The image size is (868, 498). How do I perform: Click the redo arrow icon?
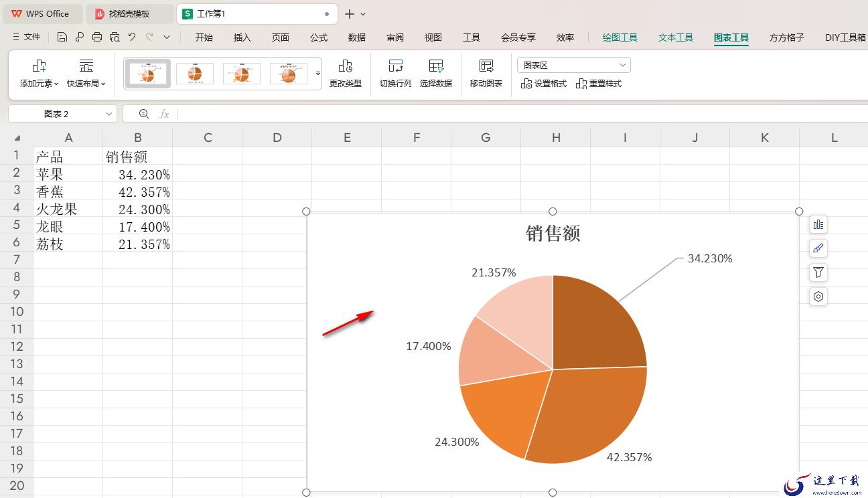(149, 37)
